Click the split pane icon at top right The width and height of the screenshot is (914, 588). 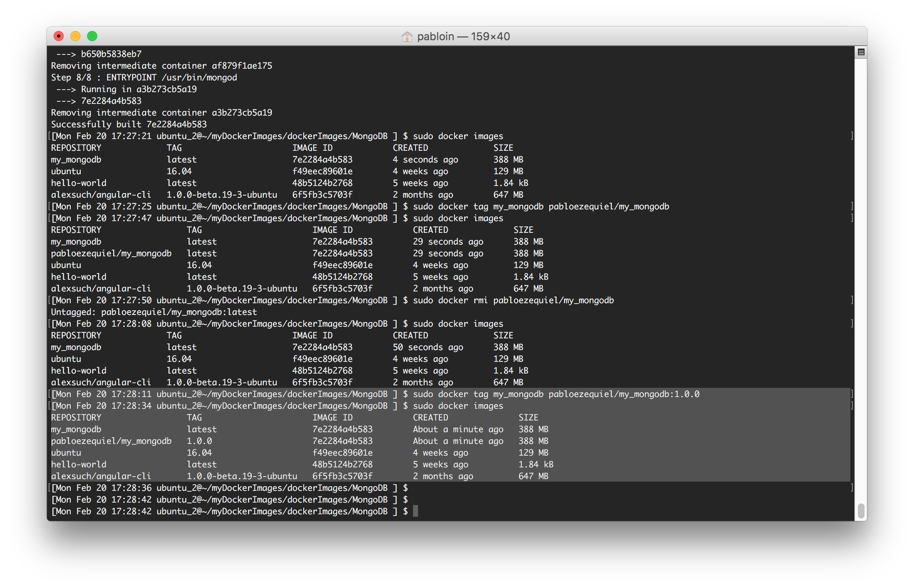(x=861, y=52)
